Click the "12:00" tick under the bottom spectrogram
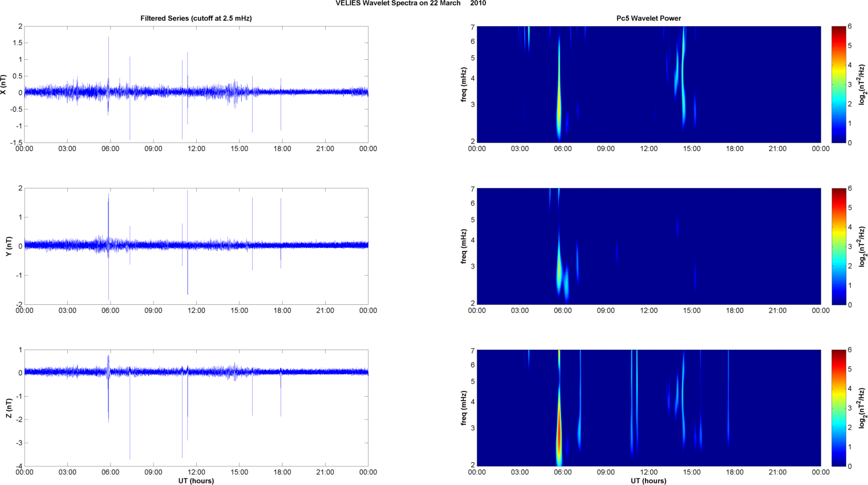The image size is (868, 485). tap(648, 472)
